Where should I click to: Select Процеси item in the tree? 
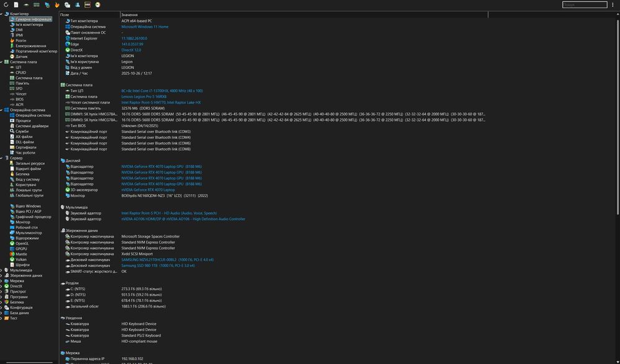point(20,121)
